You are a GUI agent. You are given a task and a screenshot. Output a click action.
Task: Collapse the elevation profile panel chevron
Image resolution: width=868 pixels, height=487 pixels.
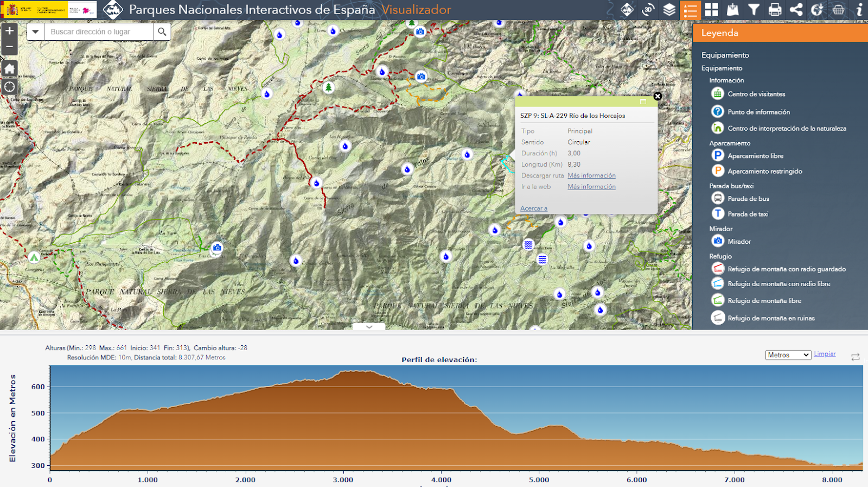pos(369,327)
